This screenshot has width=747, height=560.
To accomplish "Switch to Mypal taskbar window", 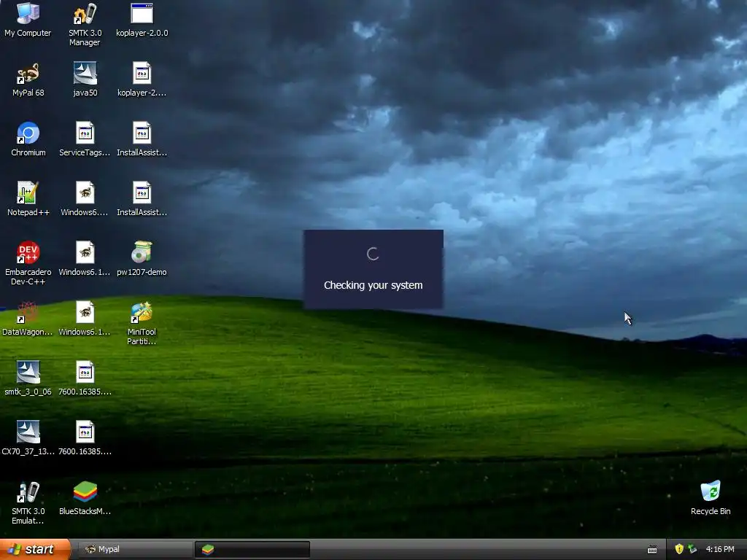I will coord(135,549).
